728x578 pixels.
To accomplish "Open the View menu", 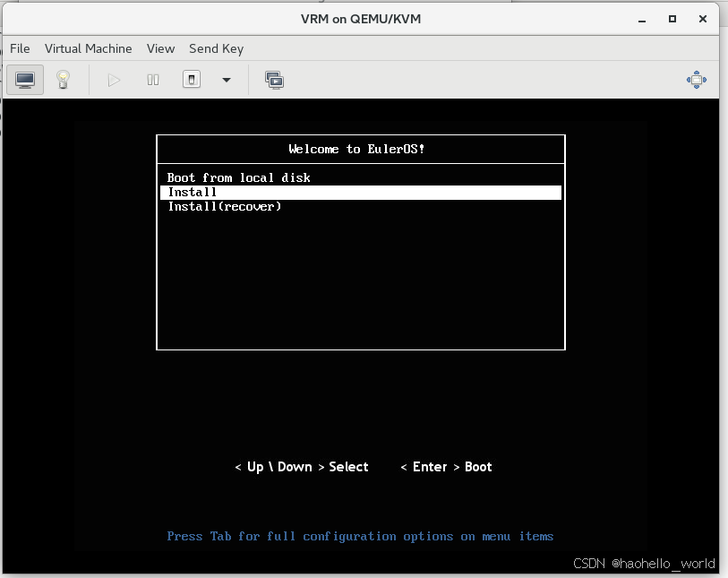I will 160,48.
